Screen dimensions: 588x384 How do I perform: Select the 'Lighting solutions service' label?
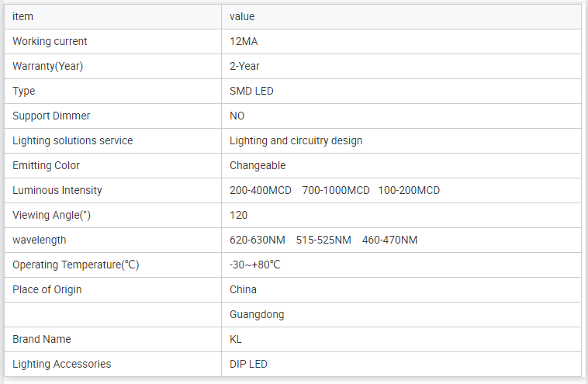pos(73,140)
